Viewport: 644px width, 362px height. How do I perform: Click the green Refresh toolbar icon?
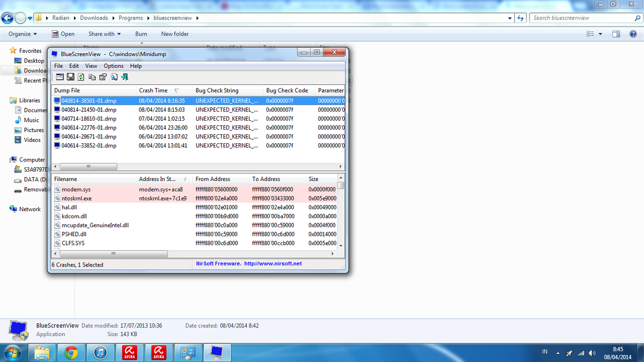coord(81,77)
